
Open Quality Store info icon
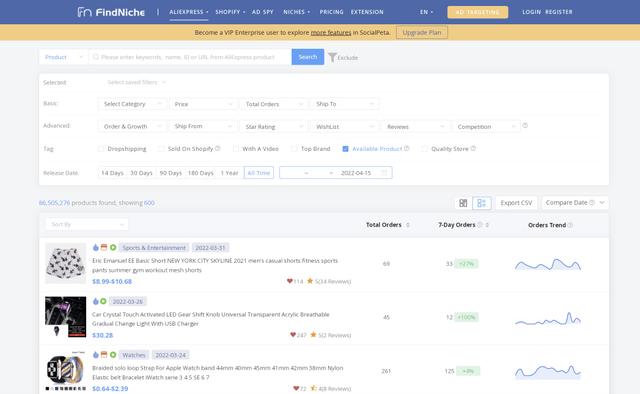pos(473,149)
